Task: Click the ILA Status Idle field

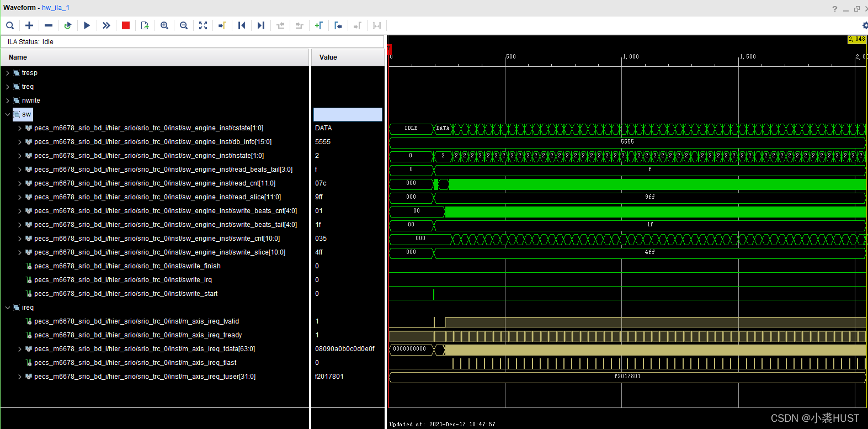Action: click(193, 42)
